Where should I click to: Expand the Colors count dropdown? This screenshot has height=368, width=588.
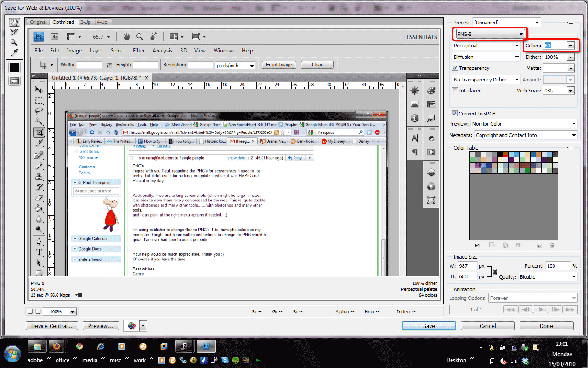571,46
